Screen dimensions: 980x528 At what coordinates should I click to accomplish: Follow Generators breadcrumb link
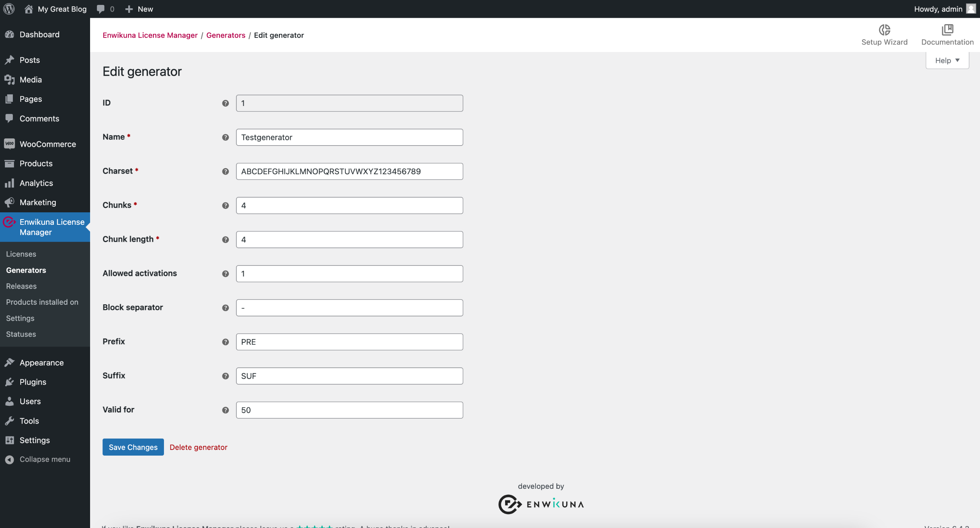click(x=226, y=35)
